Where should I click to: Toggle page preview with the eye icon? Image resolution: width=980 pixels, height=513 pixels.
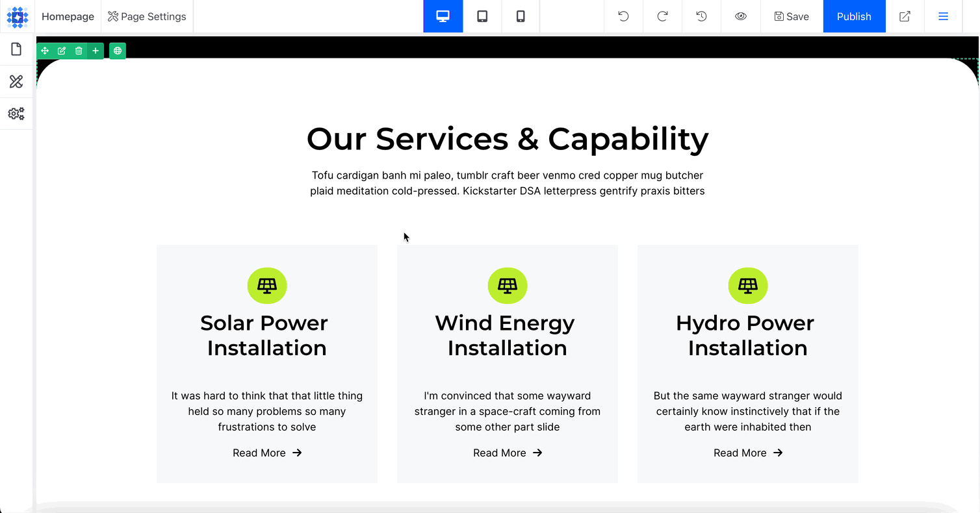(741, 17)
